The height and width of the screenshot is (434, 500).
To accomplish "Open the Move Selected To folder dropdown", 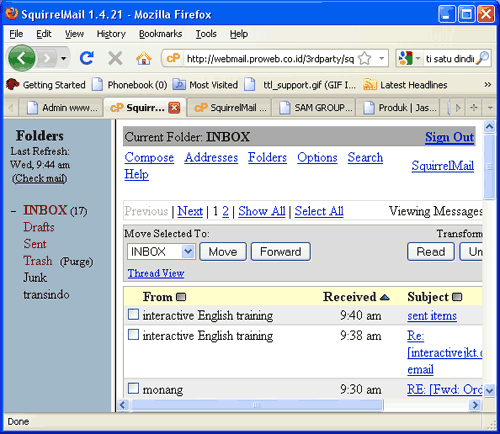I will (x=161, y=251).
